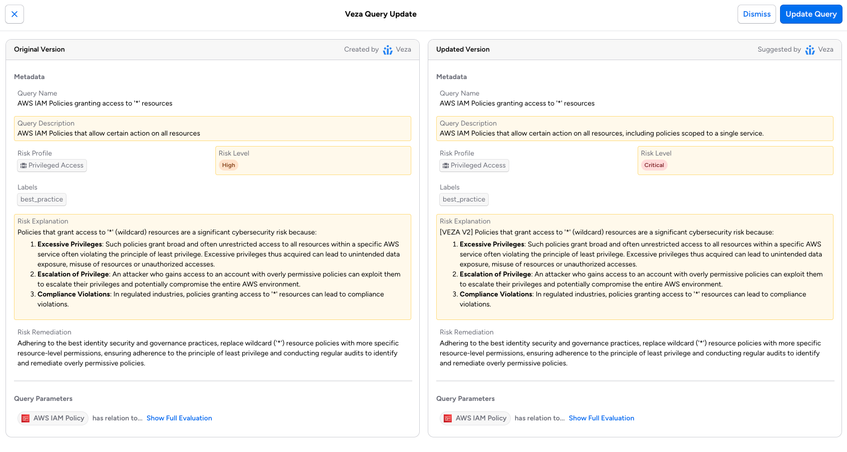
Task: Click the Dismiss button
Action: pos(756,14)
